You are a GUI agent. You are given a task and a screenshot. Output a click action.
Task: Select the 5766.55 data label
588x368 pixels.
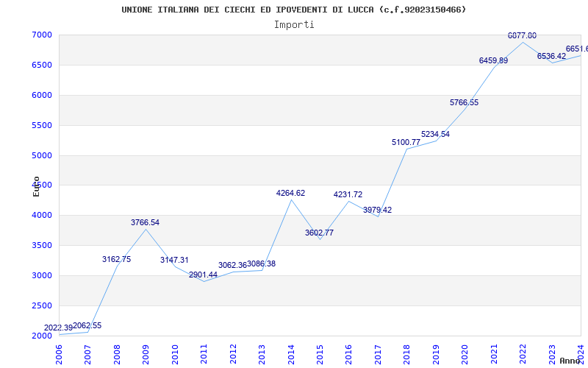coord(465,102)
